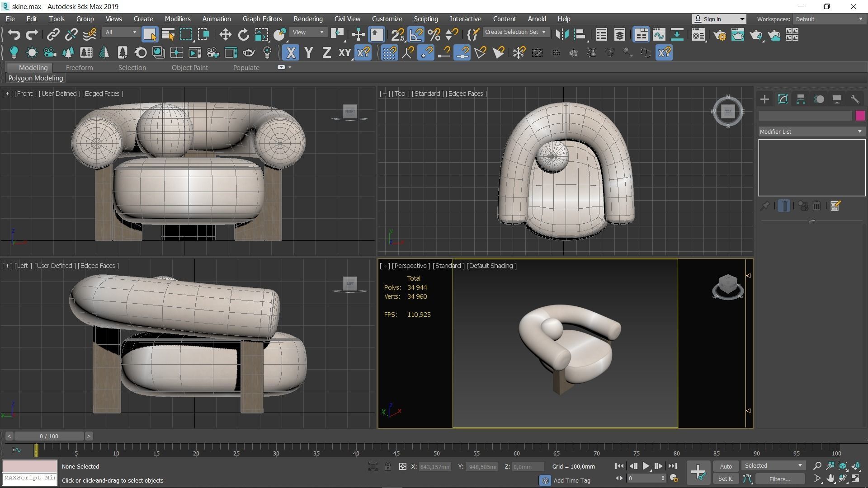Image resolution: width=868 pixels, height=488 pixels.
Task: Open Select by Name list icon
Action: click(168, 34)
